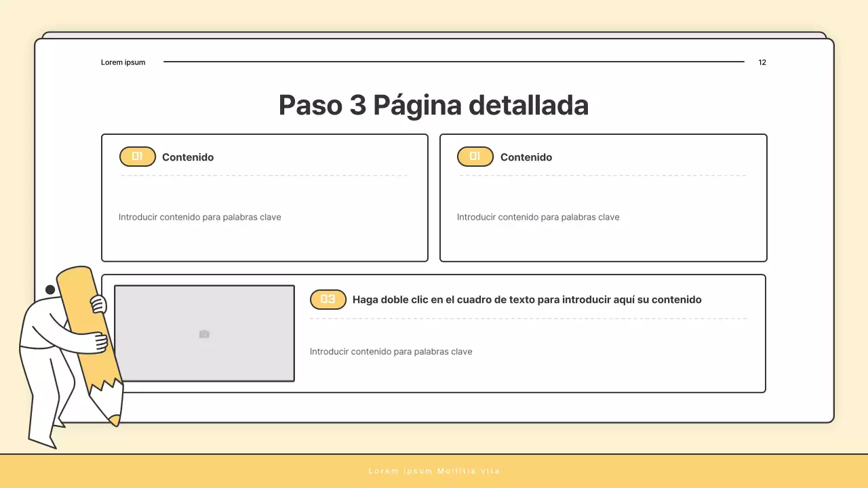
Task: Click the camera icon in the image placeholder
Action: tap(205, 333)
